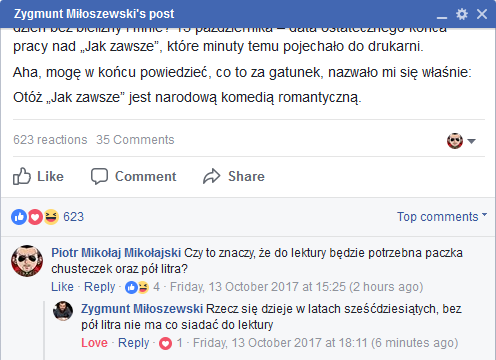Reply to Piotr Mikołajski's comment
Image resolution: width=496 pixels, height=360 pixels.
[99, 287]
